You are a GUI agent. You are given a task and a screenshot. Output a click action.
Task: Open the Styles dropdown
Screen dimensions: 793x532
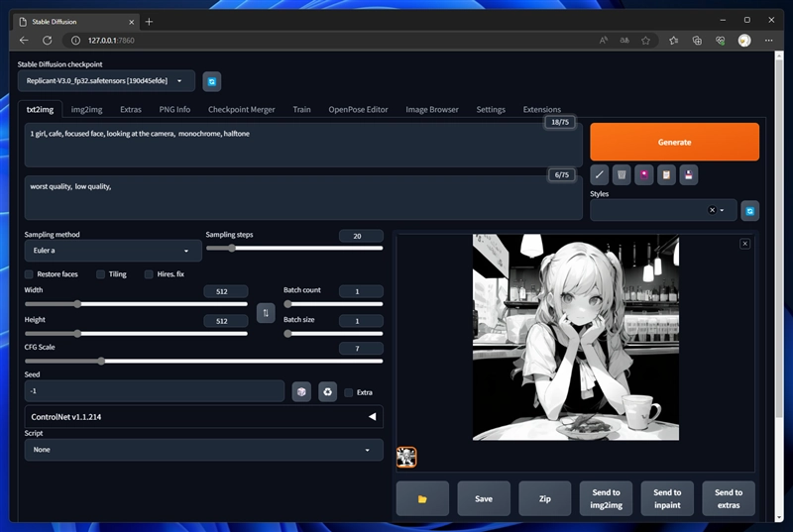(662, 210)
